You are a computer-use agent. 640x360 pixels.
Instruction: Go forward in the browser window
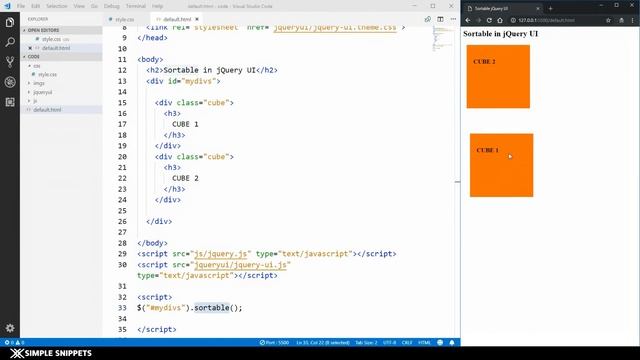[479, 20]
